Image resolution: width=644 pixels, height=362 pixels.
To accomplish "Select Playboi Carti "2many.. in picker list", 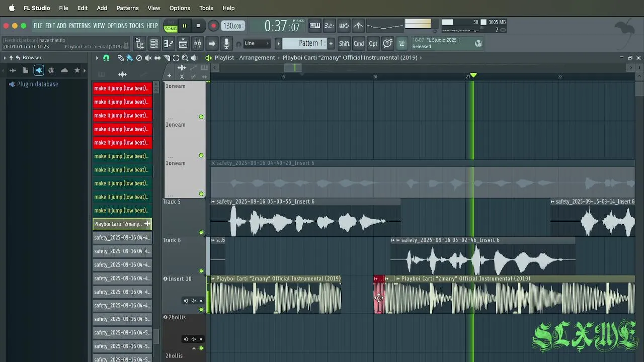I will point(122,224).
